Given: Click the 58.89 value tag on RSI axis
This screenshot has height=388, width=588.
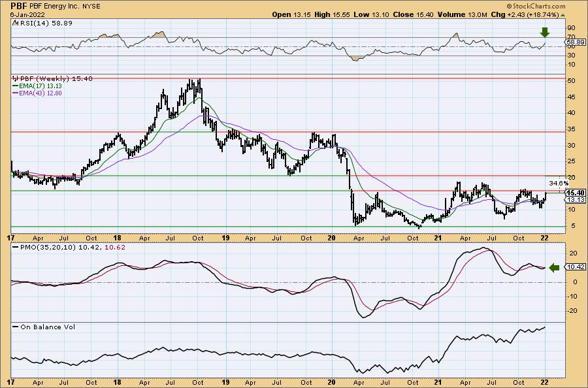Looking at the screenshot, I should click(x=576, y=42).
